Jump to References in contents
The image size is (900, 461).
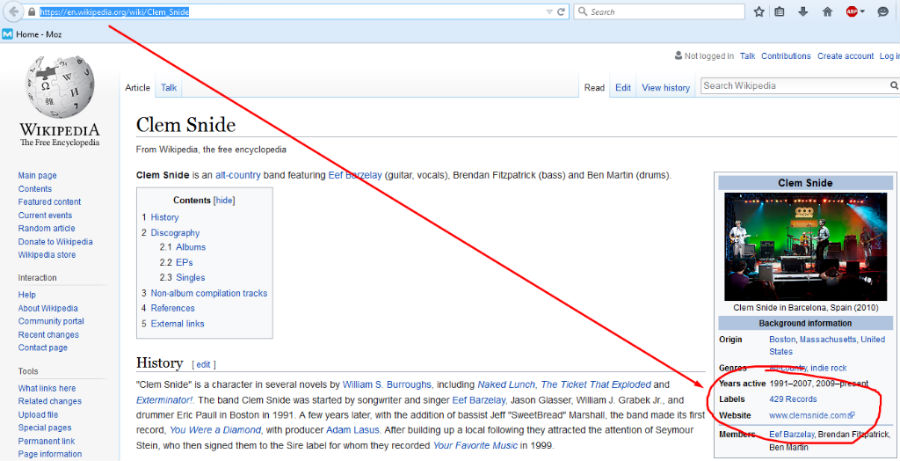(173, 308)
